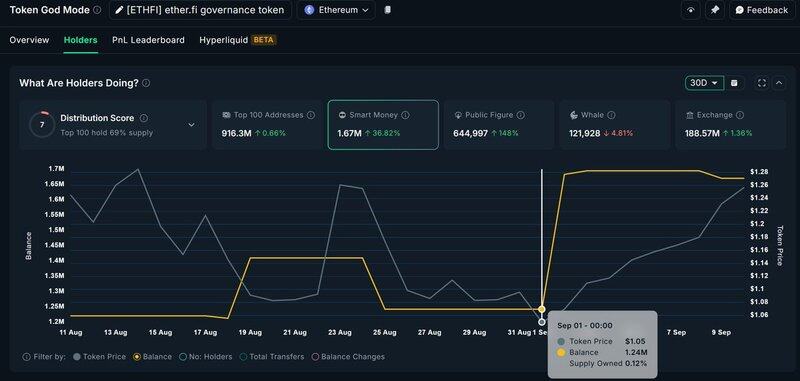Toggle the No: Holders filter

206,357
